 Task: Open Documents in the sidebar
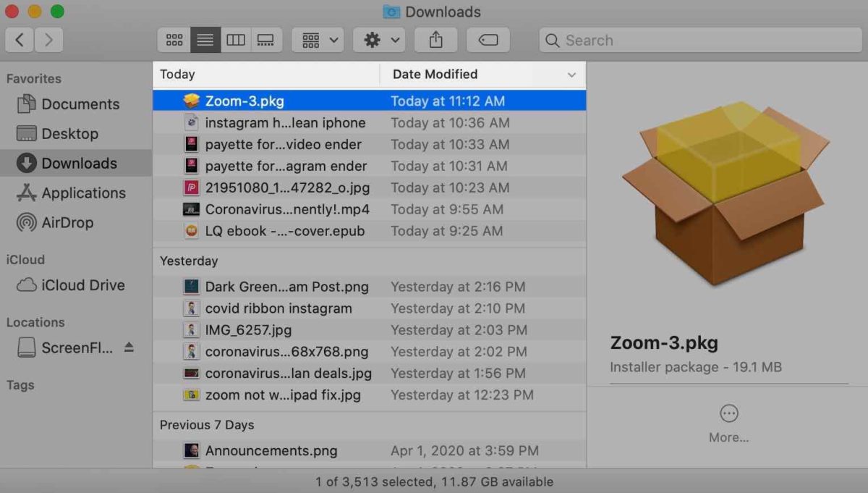coord(76,104)
